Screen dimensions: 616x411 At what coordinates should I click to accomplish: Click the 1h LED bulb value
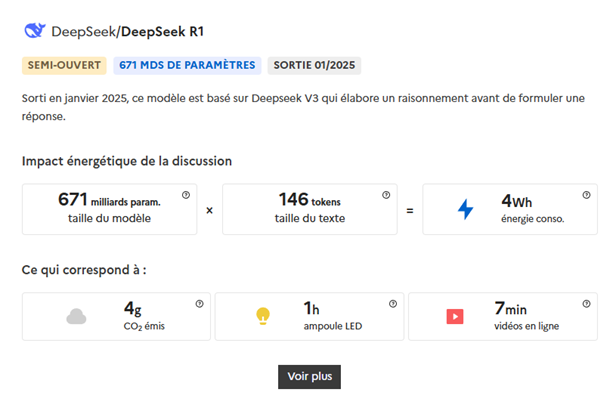(311, 308)
